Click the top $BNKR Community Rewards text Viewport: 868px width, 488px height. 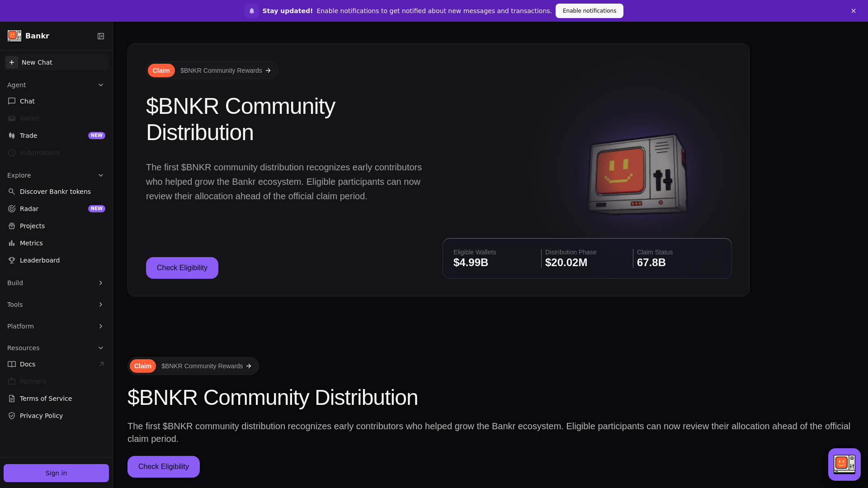(x=221, y=70)
